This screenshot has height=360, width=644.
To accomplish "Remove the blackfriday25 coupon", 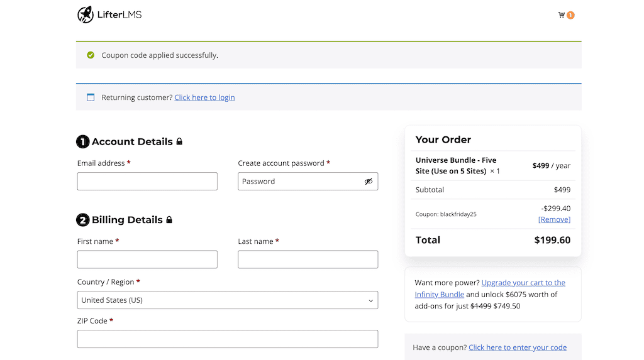I will [x=555, y=219].
